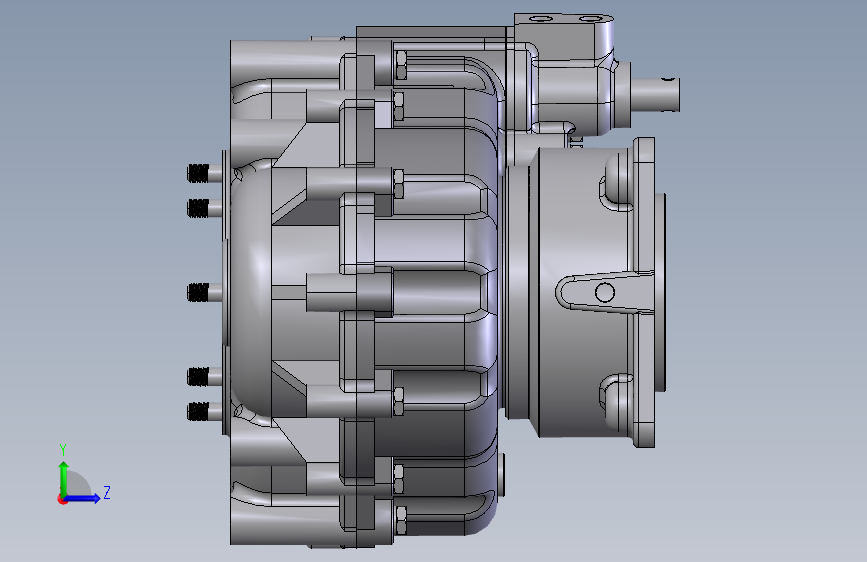Image resolution: width=867 pixels, height=562 pixels.
Task: Select the lone middle threaded stud
Action: pyautogui.click(x=204, y=293)
